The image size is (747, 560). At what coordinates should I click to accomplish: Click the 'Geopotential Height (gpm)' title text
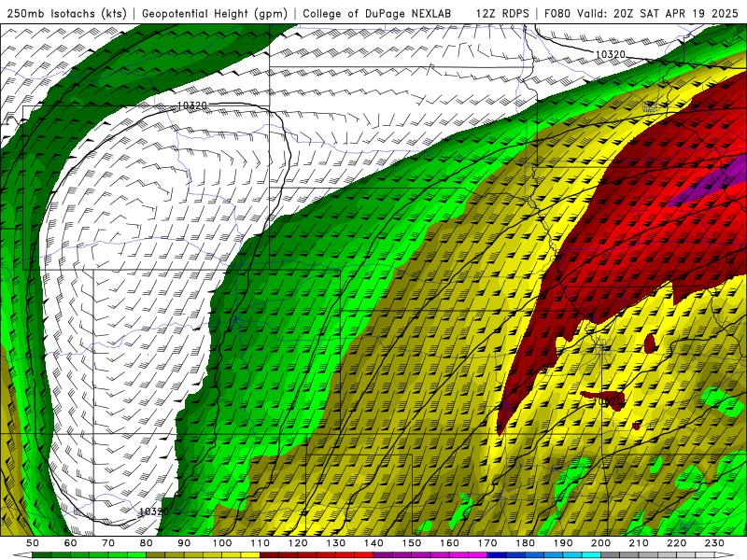click(215, 14)
